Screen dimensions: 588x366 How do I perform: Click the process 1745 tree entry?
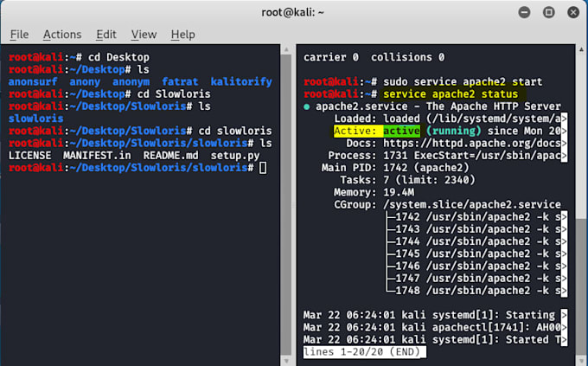tap(476, 254)
